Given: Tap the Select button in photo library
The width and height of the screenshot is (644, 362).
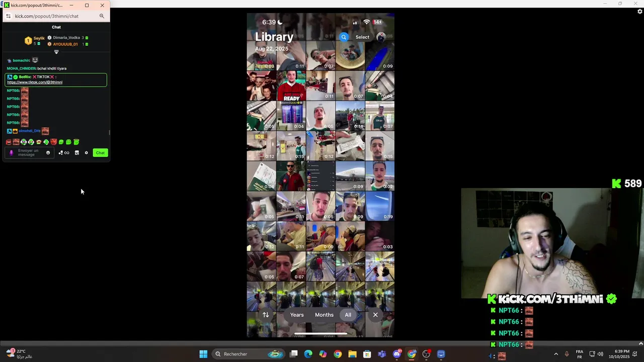Looking at the screenshot, I should [362, 37].
